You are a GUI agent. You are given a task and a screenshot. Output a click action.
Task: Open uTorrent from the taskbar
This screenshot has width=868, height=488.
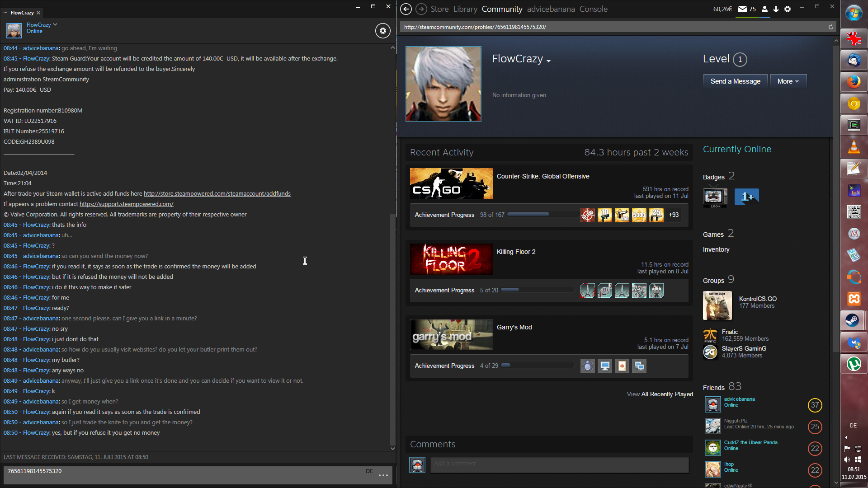pyautogui.click(x=853, y=364)
